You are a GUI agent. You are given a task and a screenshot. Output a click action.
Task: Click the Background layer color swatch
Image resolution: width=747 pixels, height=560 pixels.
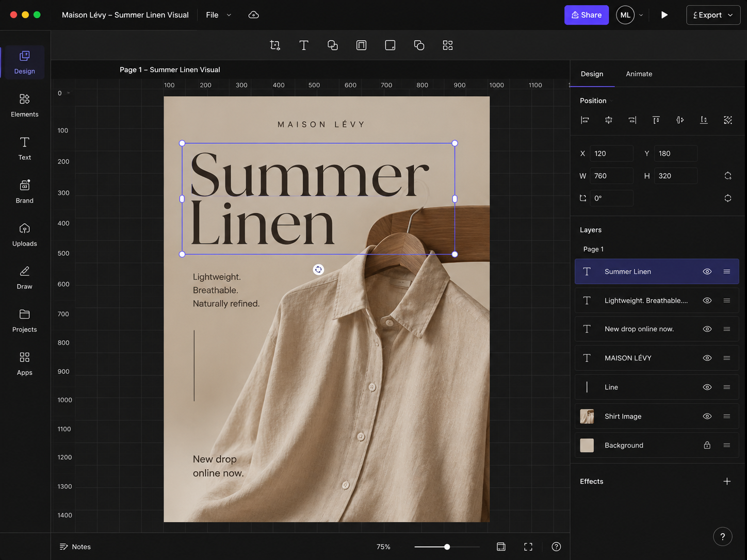pyautogui.click(x=587, y=446)
